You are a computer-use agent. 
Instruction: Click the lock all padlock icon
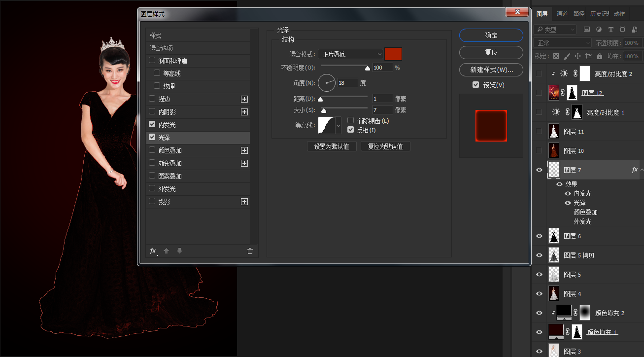pyautogui.click(x=600, y=56)
